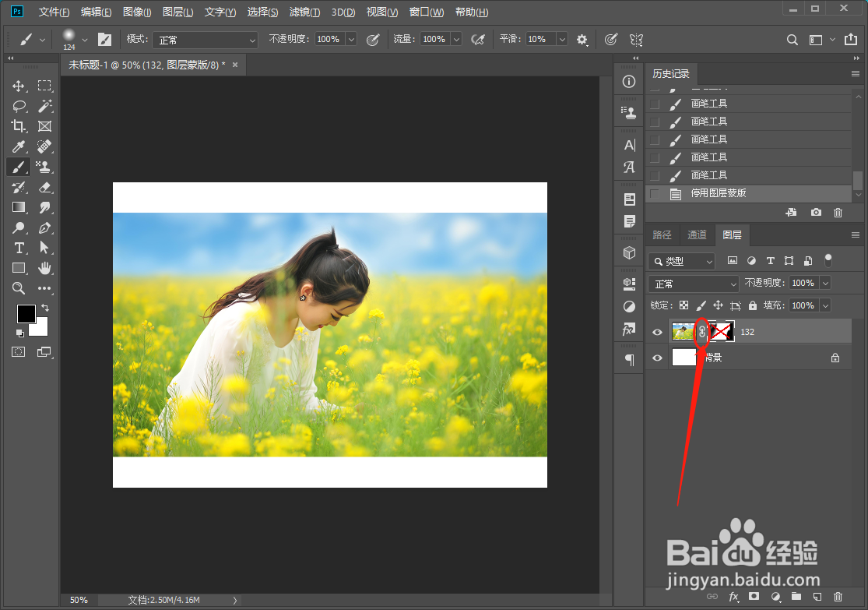
Task: Change the screen mode
Action: tap(44, 352)
